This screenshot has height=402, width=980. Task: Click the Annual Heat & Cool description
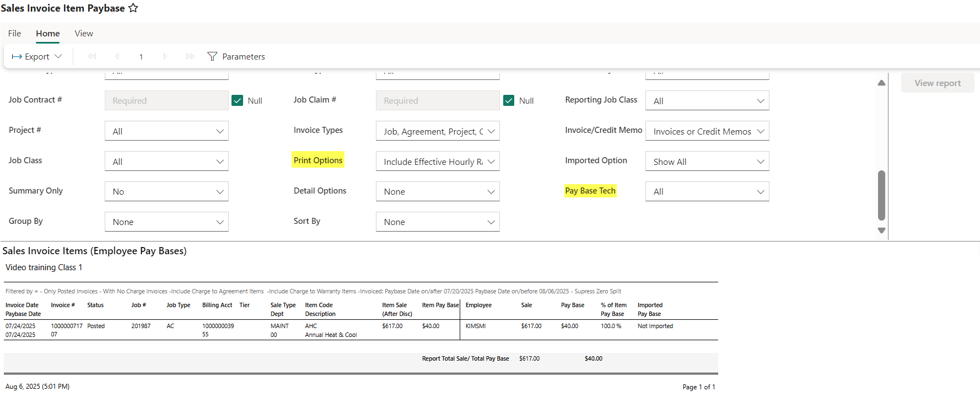331,335
